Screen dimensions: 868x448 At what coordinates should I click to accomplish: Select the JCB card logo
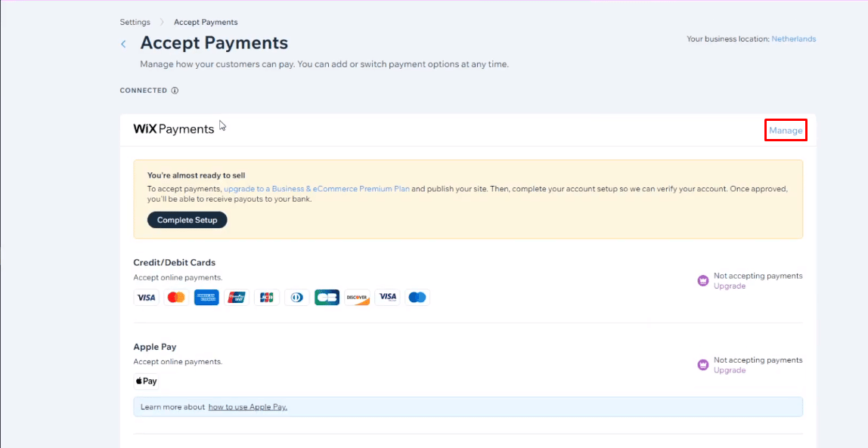coord(267,298)
